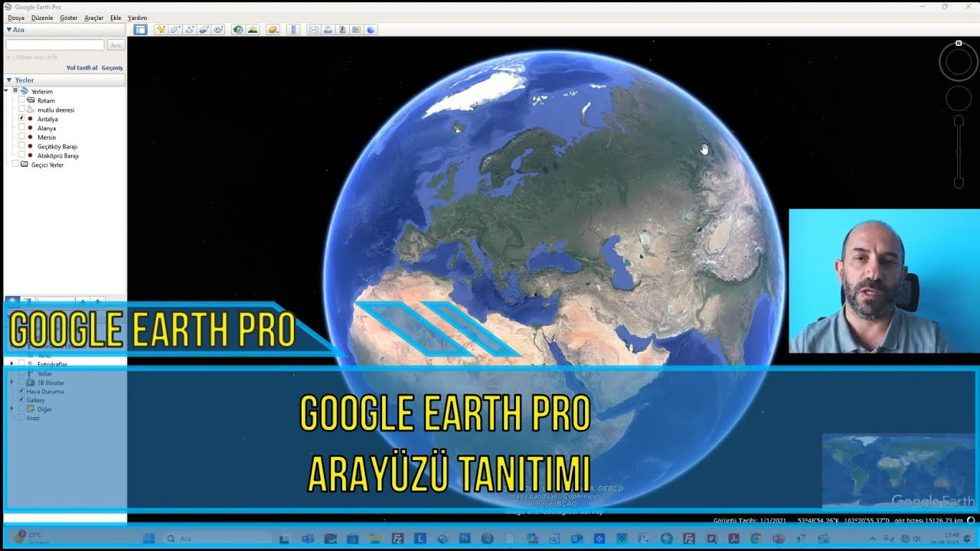Click the Yol tarifi al link
The image size is (980, 551).
82,67
